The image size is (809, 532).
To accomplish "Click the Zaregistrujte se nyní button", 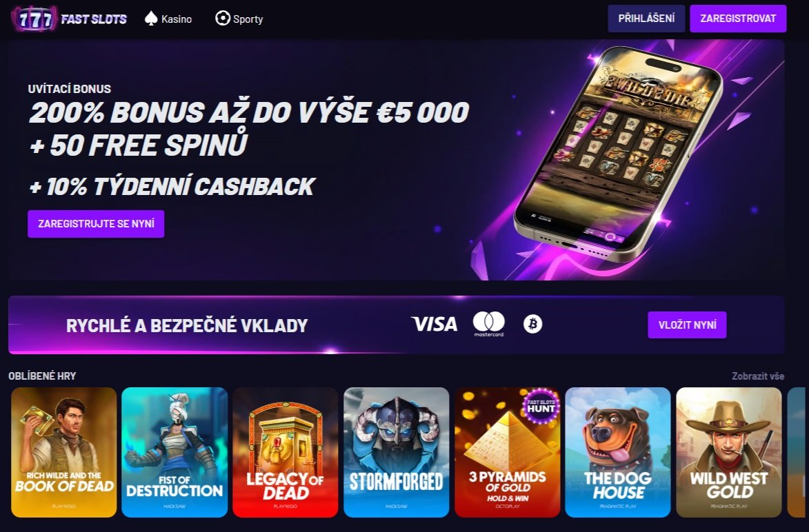I will pos(96,224).
